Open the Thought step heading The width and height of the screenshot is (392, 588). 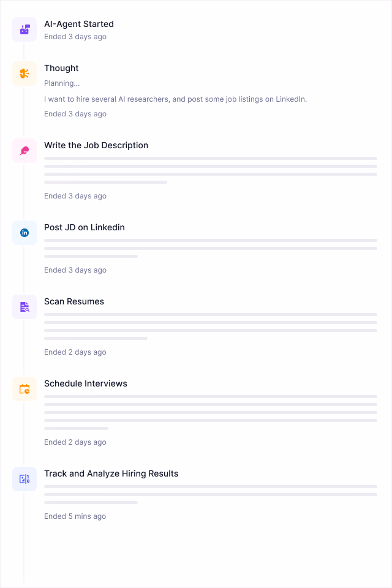tap(61, 68)
